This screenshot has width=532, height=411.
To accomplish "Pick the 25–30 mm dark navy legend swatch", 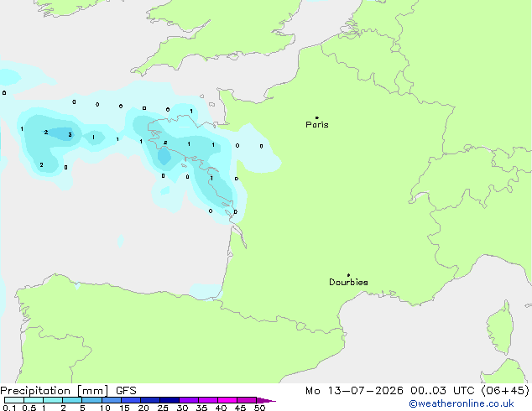I will pos(169,400).
